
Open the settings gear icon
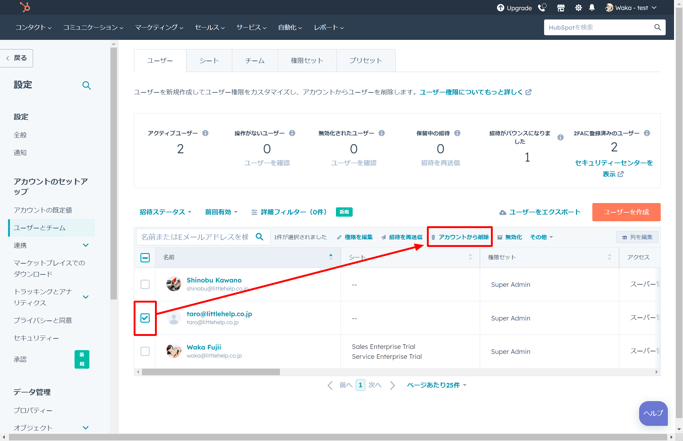[x=577, y=8]
